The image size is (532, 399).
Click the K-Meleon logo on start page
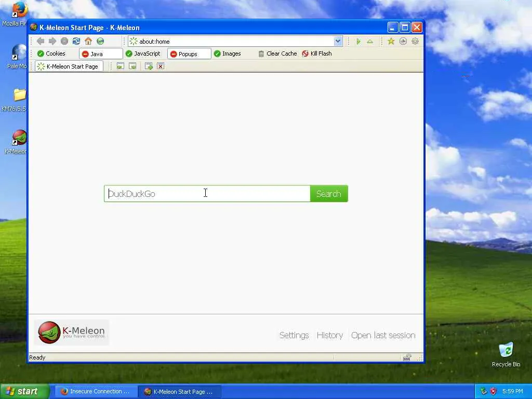72,332
